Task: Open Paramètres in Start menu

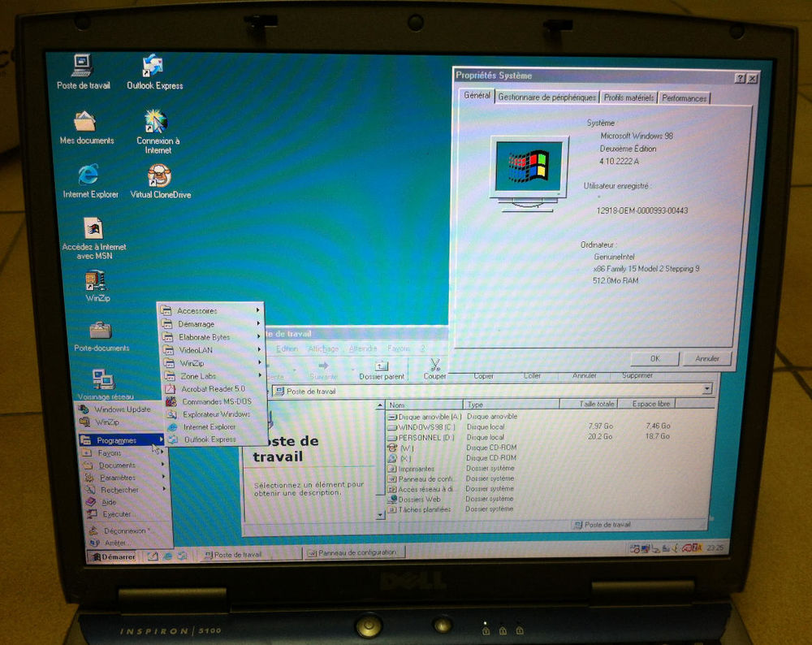Action: [124, 477]
